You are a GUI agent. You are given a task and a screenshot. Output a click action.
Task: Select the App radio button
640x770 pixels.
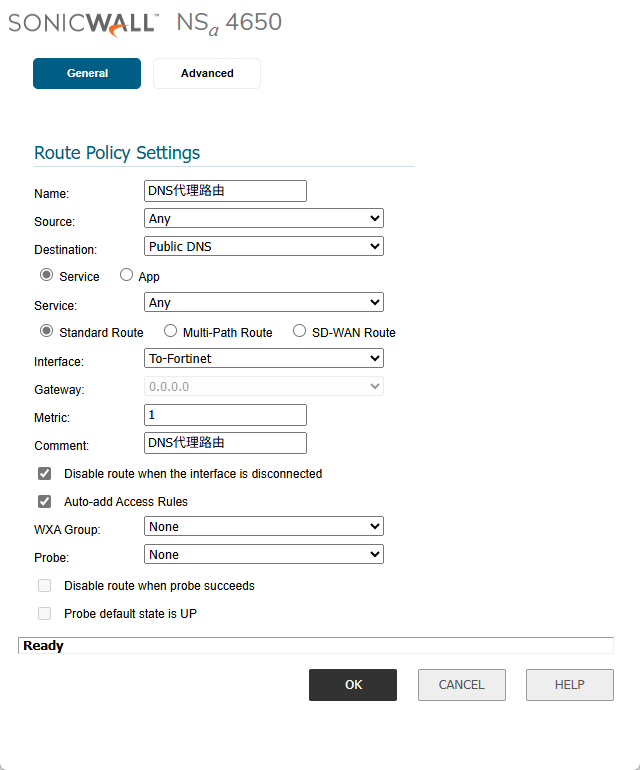126,275
